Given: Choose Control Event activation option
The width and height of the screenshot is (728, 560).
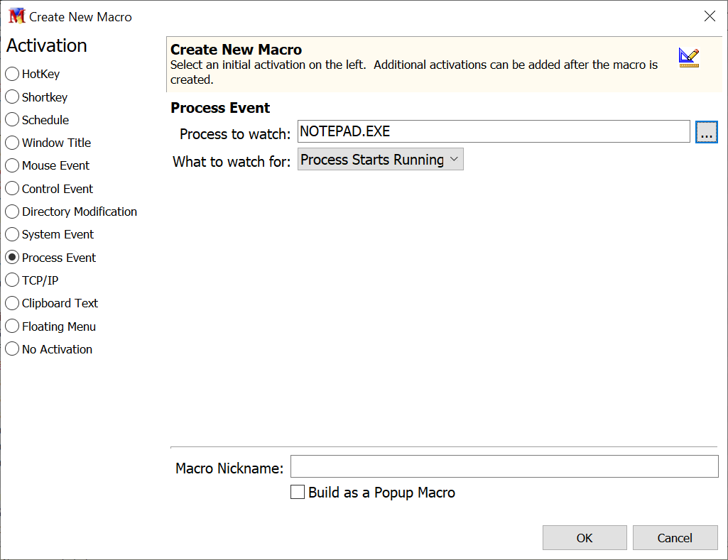Looking at the screenshot, I should tap(12, 189).
